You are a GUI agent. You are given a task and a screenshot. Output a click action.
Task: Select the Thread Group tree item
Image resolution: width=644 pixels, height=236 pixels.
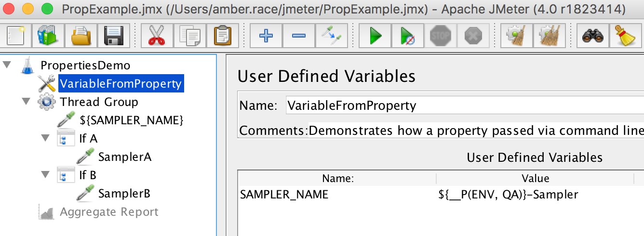(x=99, y=102)
